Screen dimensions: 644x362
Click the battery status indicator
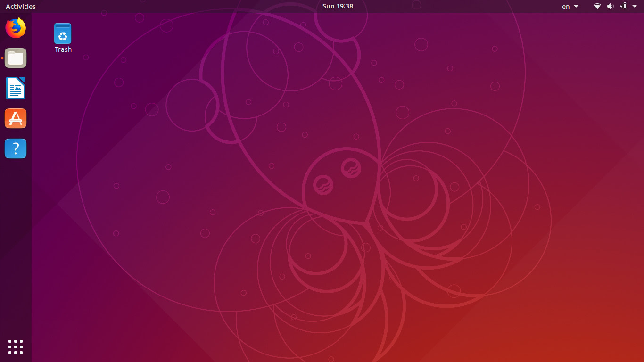click(624, 6)
